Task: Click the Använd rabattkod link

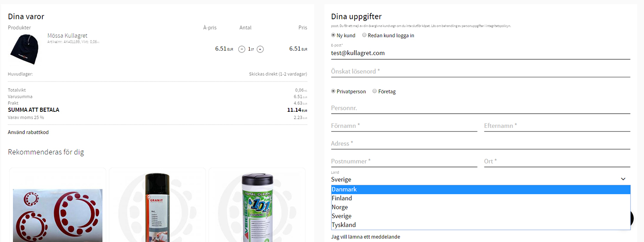Action: click(28, 133)
